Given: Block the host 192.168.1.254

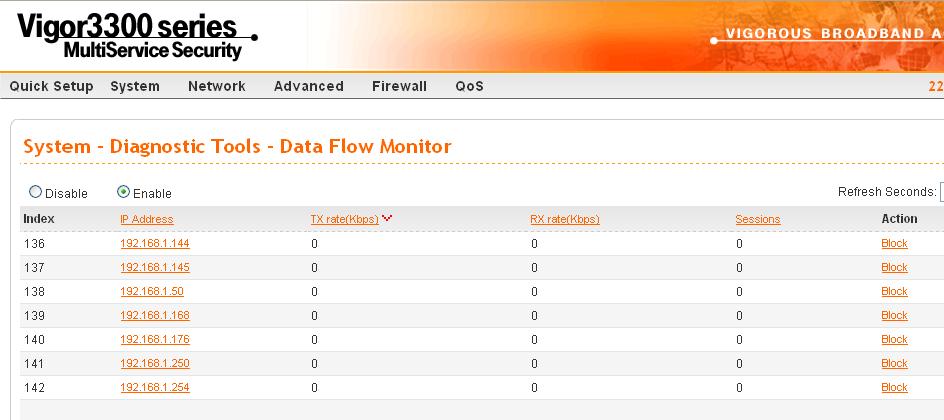Looking at the screenshot, I should click(x=894, y=388).
